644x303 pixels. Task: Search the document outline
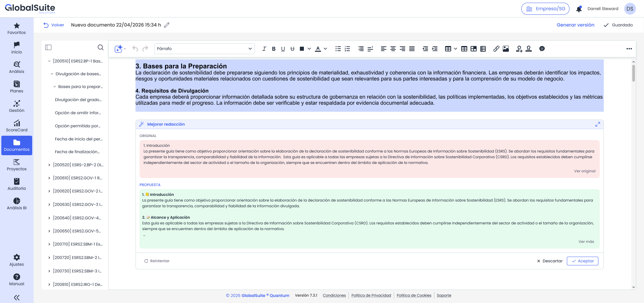pyautogui.click(x=101, y=47)
